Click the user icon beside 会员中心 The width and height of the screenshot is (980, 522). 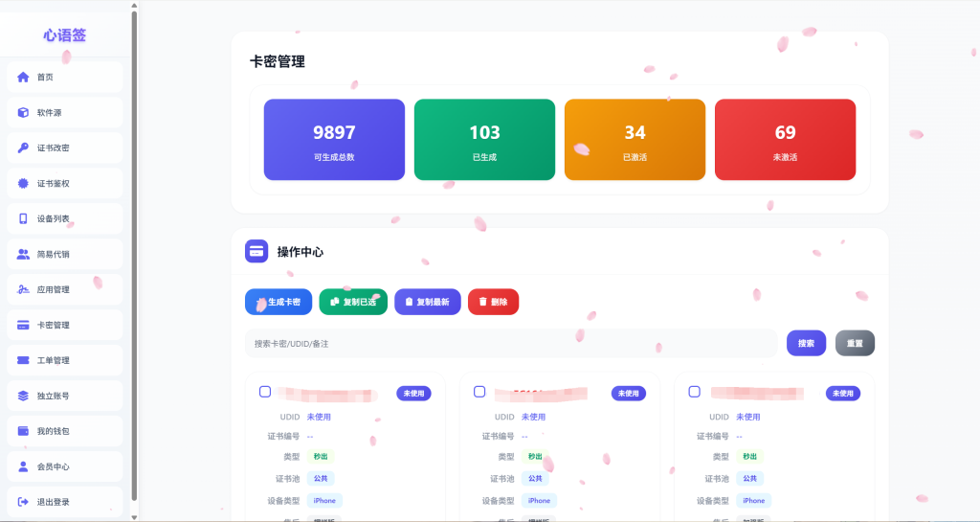23,466
